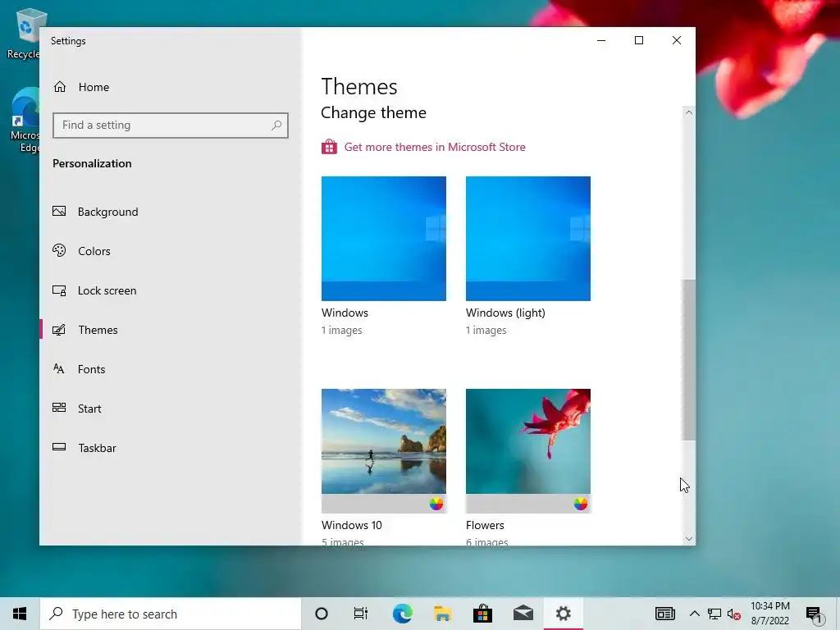Image resolution: width=840 pixels, height=630 pixels.
Task: Maximize the Settings window
Action: 638,40
